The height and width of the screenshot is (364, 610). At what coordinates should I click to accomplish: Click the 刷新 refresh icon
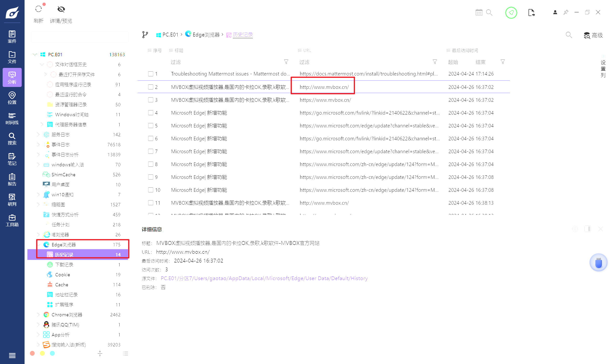[x=39, y=9]
